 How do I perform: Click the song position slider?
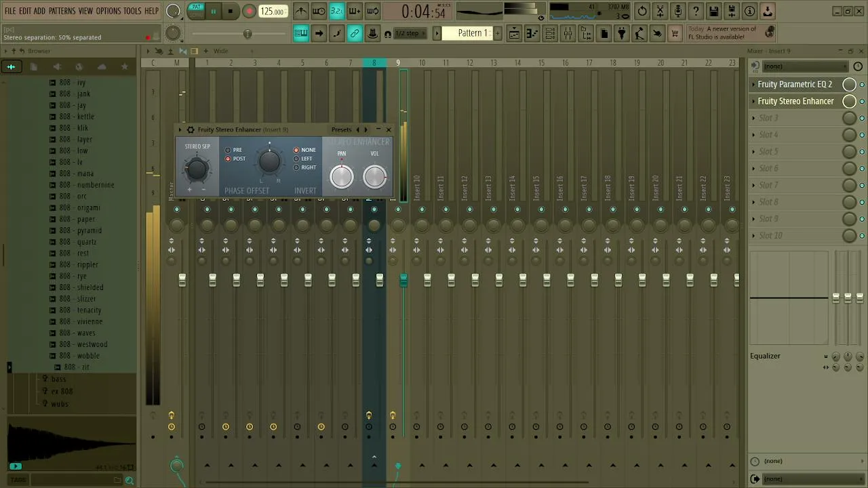coord(248,34)
